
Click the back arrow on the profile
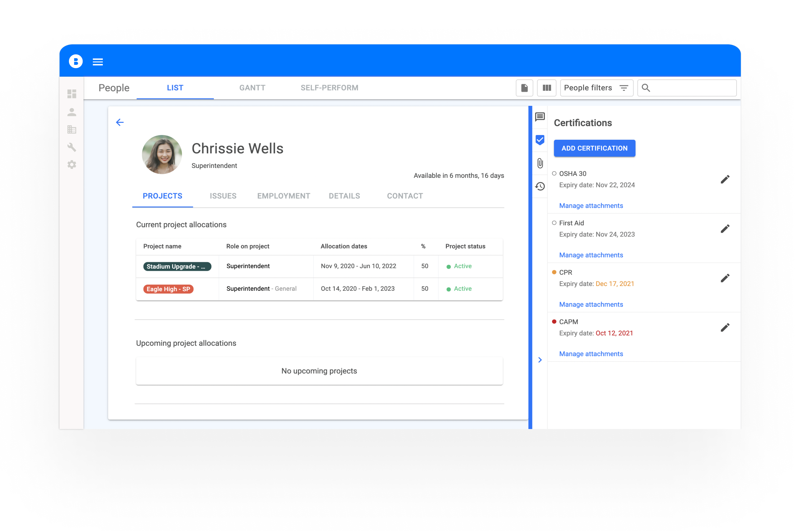click(x=120, y=122)
